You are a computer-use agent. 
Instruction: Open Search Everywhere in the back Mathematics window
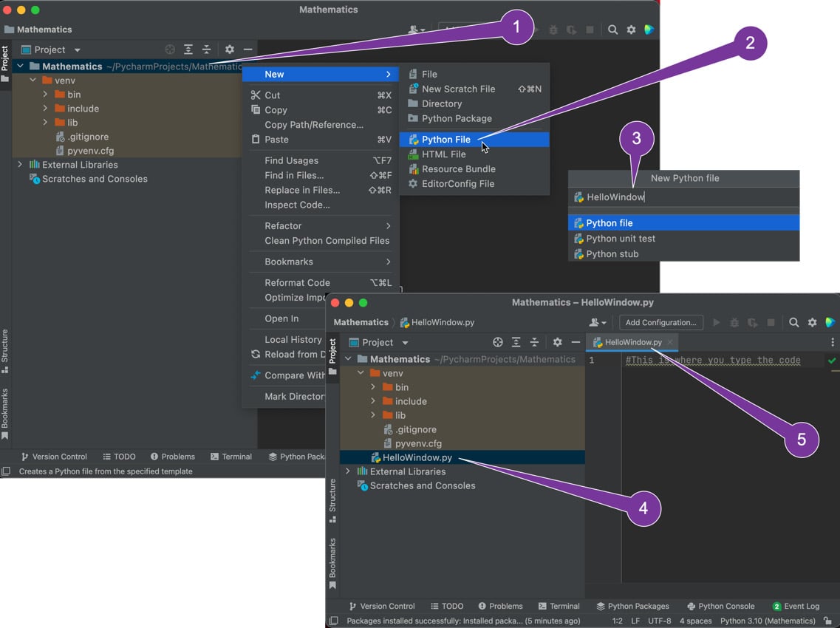[x=612, y=30]
